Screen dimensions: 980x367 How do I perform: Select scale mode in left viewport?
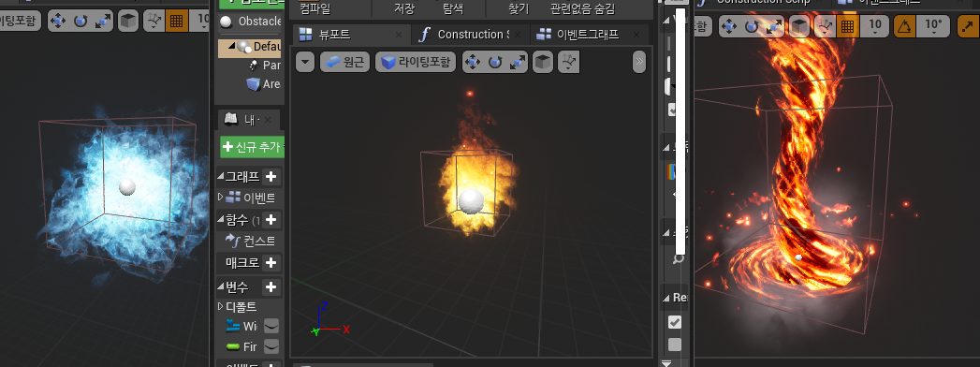[102, 21]
